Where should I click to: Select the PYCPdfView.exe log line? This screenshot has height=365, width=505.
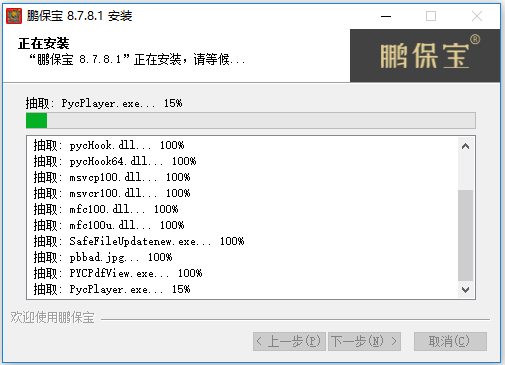(118, 273)
